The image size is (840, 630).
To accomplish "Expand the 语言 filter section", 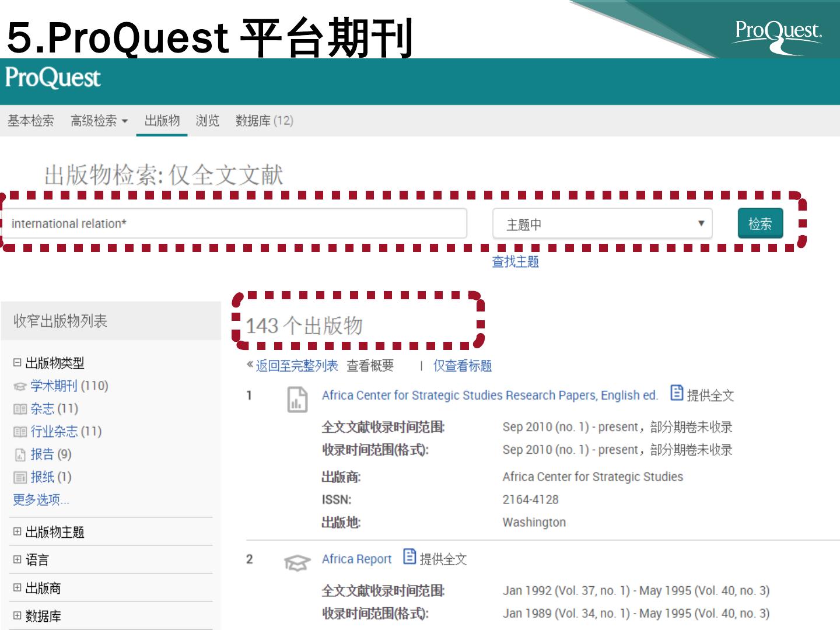I will [x=17, y=559].
